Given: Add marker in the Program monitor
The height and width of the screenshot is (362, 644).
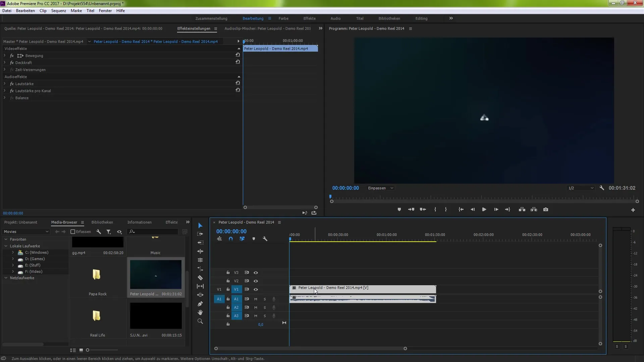Looking at the screenshot, I should pyautogui.click(x=399, y=209).
